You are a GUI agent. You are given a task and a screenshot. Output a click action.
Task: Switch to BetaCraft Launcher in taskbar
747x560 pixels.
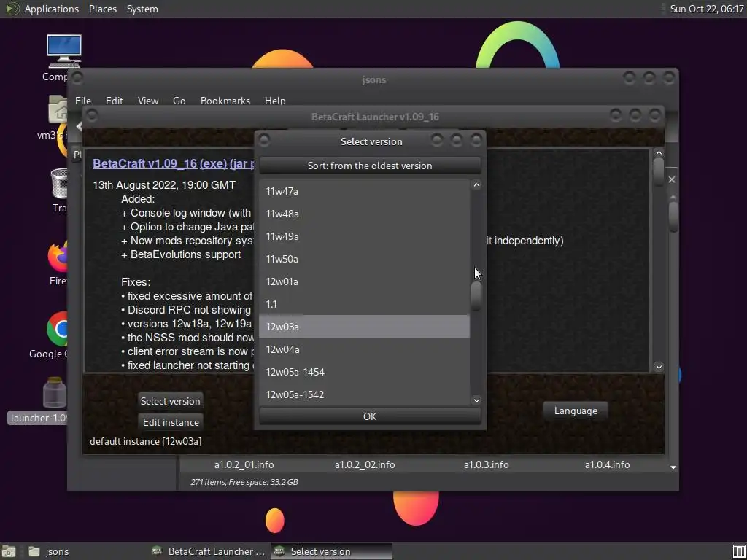[209, 551]
